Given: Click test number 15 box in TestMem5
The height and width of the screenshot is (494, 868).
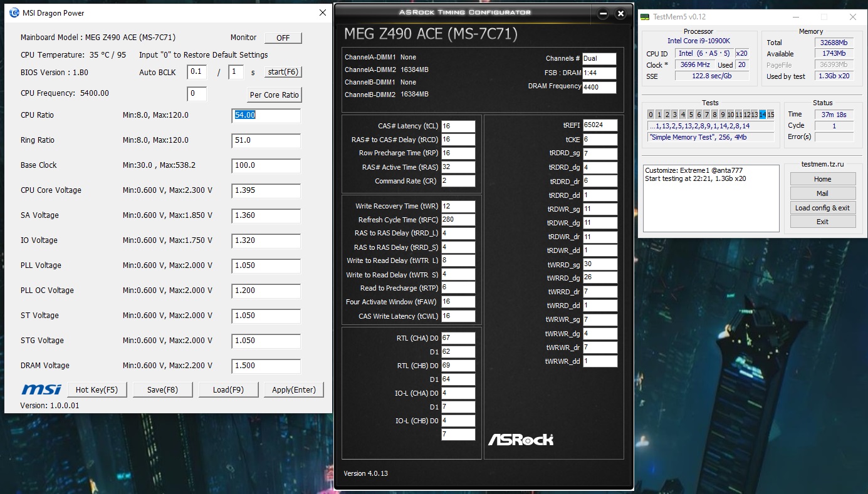Looking at the screenshot, I should (x=771, y=115).
